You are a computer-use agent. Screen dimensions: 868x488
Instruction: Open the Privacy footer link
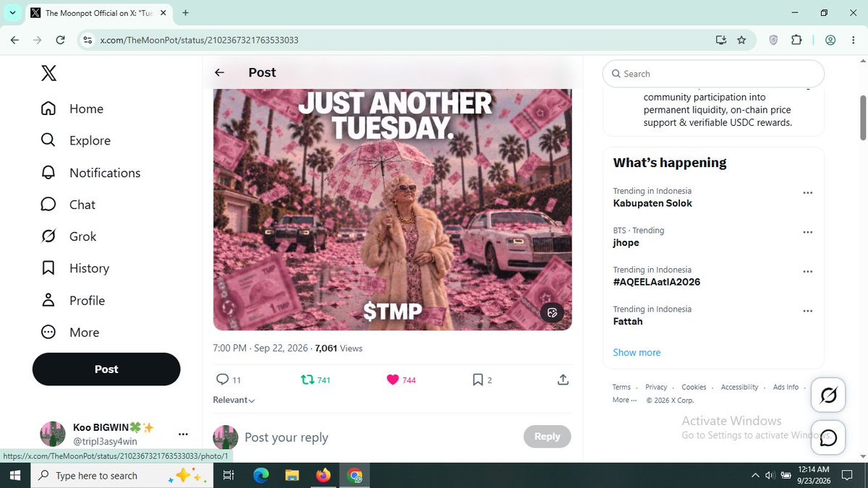click(656, 388)
